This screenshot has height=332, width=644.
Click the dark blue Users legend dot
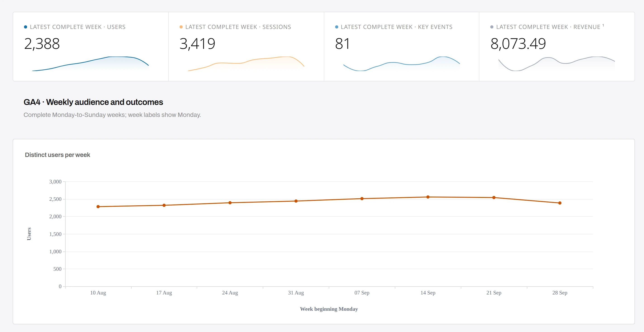(x=26, y=27)
